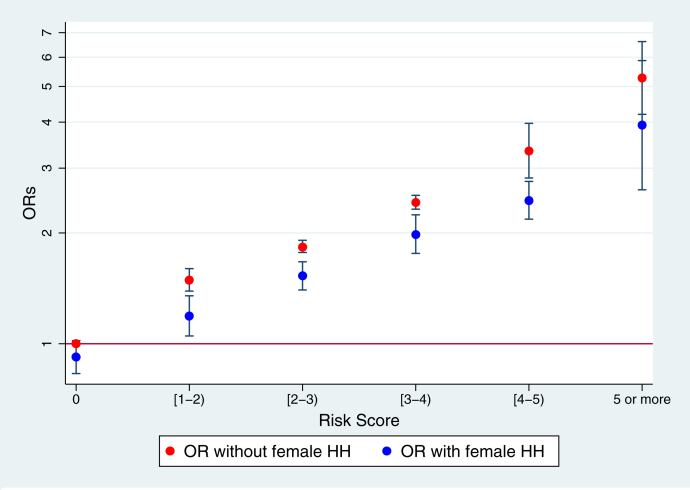The height and width of the screenshot is (490, 690).
Task: Select the red data point at risk score [2–3)
Action: (302, 247)
